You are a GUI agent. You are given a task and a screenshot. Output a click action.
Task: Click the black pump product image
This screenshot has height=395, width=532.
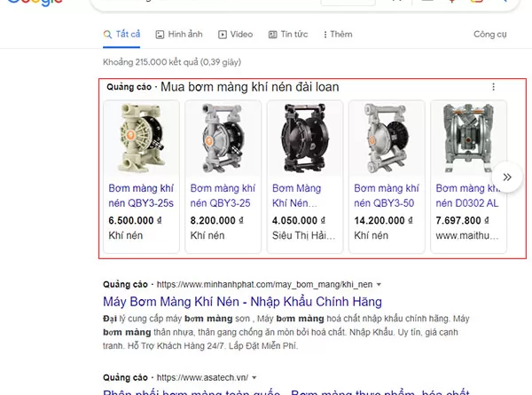305,138
